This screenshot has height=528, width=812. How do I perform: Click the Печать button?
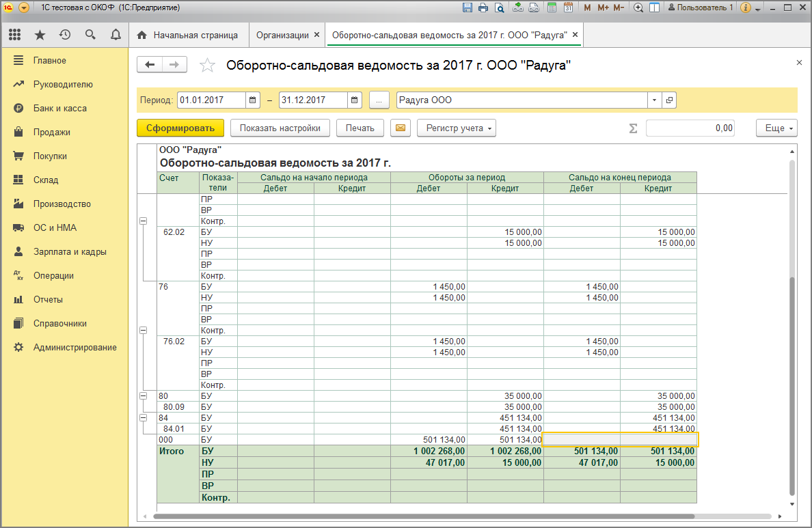(360, 128)
